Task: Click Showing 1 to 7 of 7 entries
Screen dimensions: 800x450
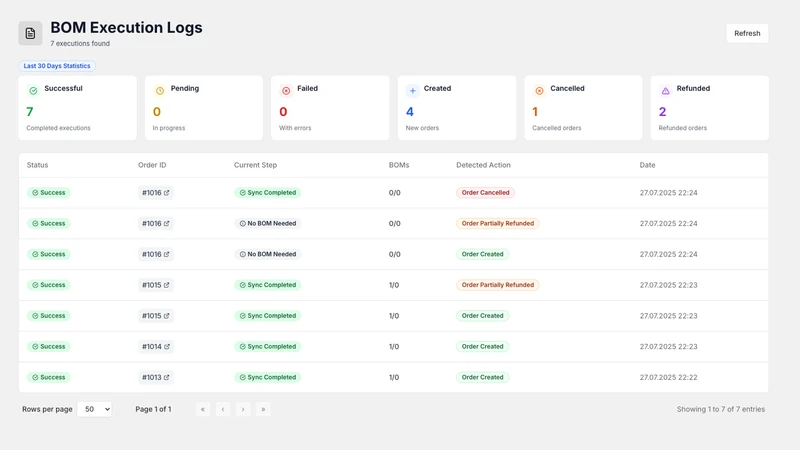Action: click(721, 409)
